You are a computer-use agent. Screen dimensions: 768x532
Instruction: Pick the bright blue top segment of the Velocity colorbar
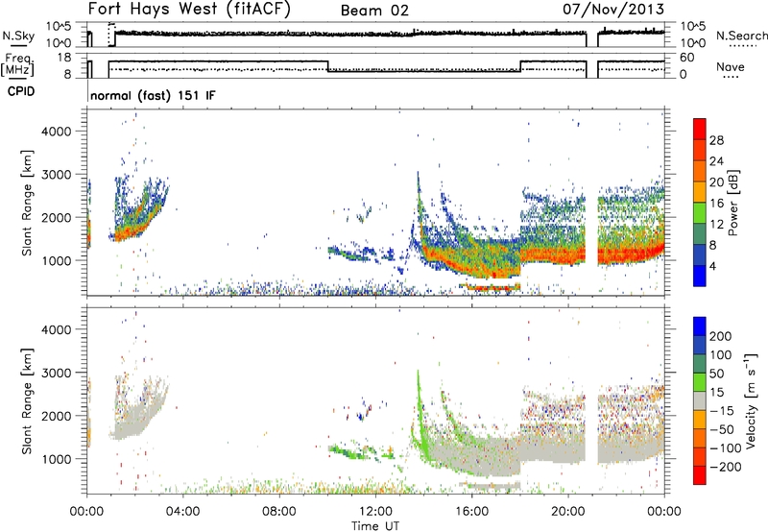(700, 326)
